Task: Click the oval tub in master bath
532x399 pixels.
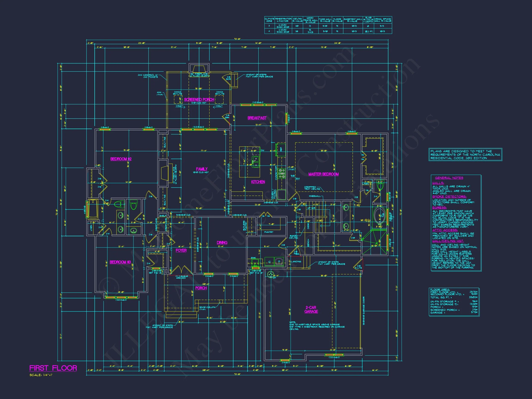Action: (380, 215)
